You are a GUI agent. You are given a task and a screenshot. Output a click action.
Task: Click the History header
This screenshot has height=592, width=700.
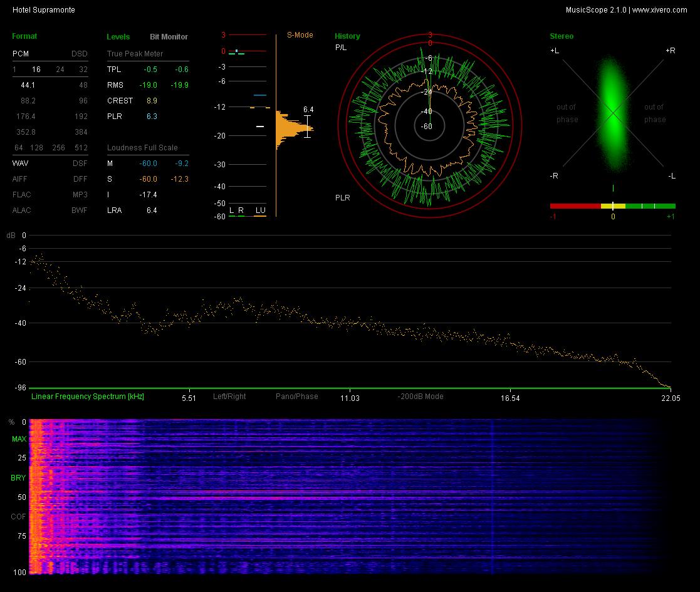(x=347, y=36)
